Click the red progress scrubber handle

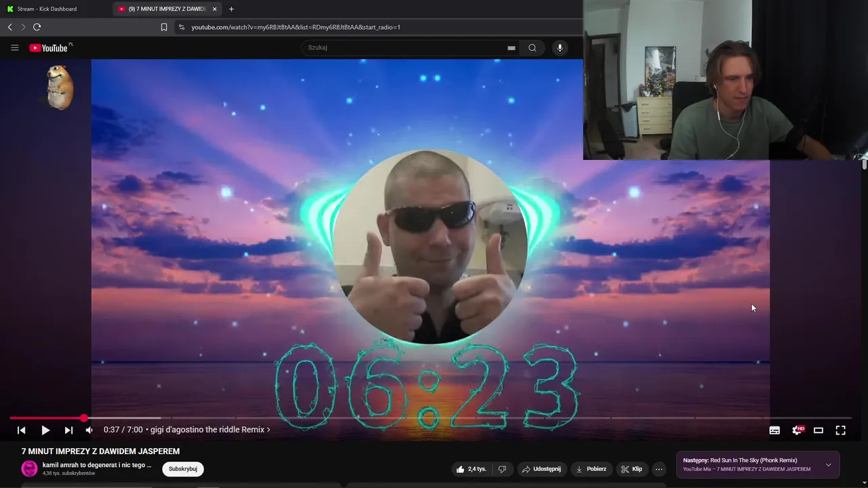click(83, 418)
